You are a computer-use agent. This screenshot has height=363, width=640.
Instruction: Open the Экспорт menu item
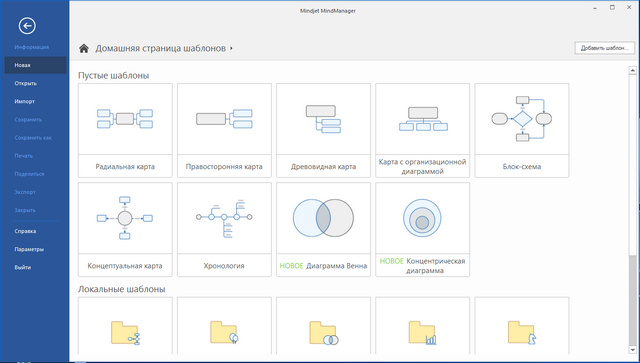click(x=25, y=192)
